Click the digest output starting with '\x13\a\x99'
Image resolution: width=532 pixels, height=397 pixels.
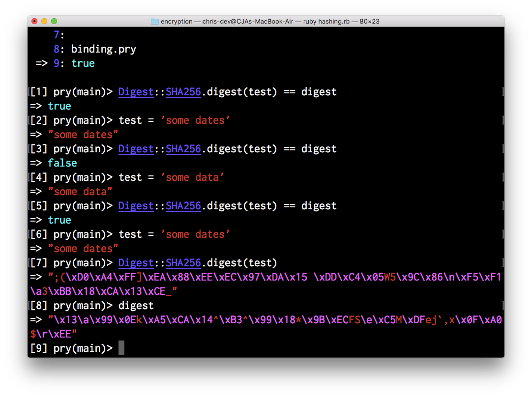[x=275, y=320]
